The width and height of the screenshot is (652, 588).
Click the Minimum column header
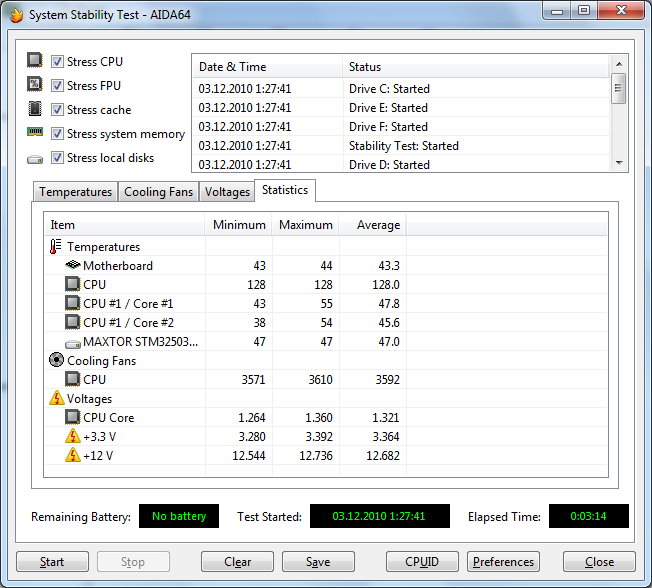(x=238, y=225)
